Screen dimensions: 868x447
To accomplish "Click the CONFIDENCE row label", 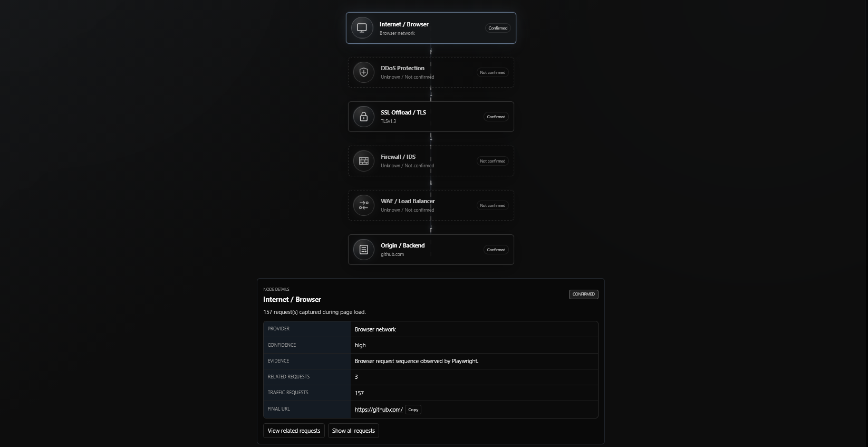I will tap(282, 345).
